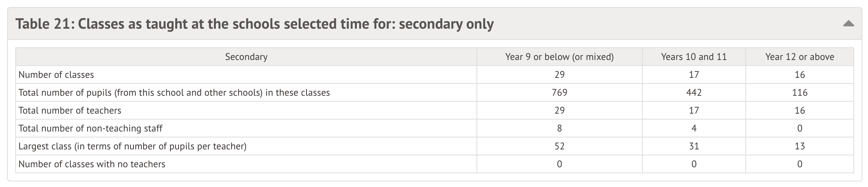This screenshot has width=868, height=187.
Task: Click the 'Total number of teachers' row label
Action: click(70, 111)
